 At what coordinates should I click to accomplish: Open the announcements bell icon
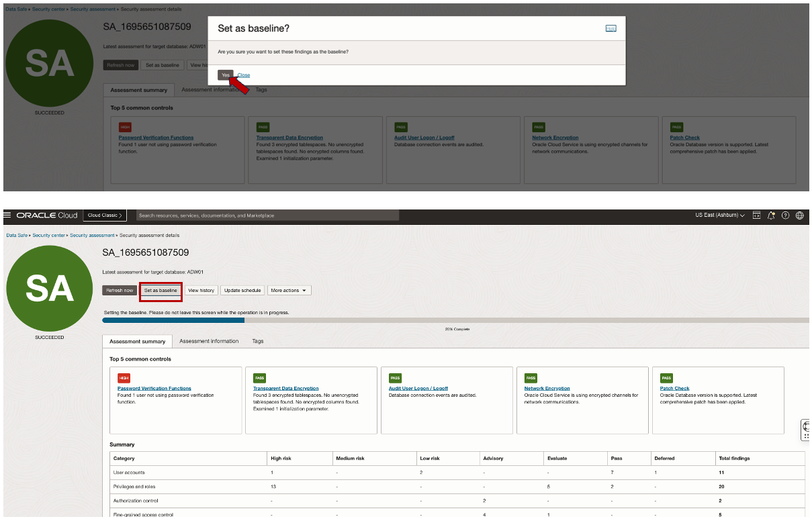tap(772, 216)
